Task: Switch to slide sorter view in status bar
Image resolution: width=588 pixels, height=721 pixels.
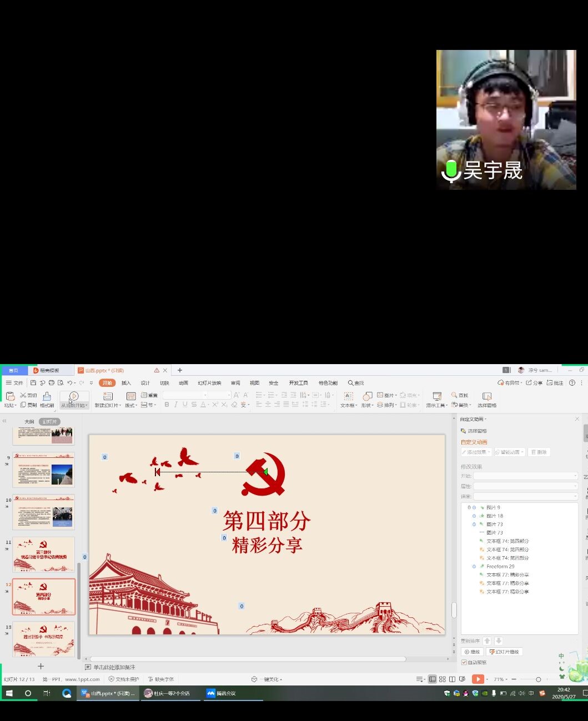Action: click(443, 679)
